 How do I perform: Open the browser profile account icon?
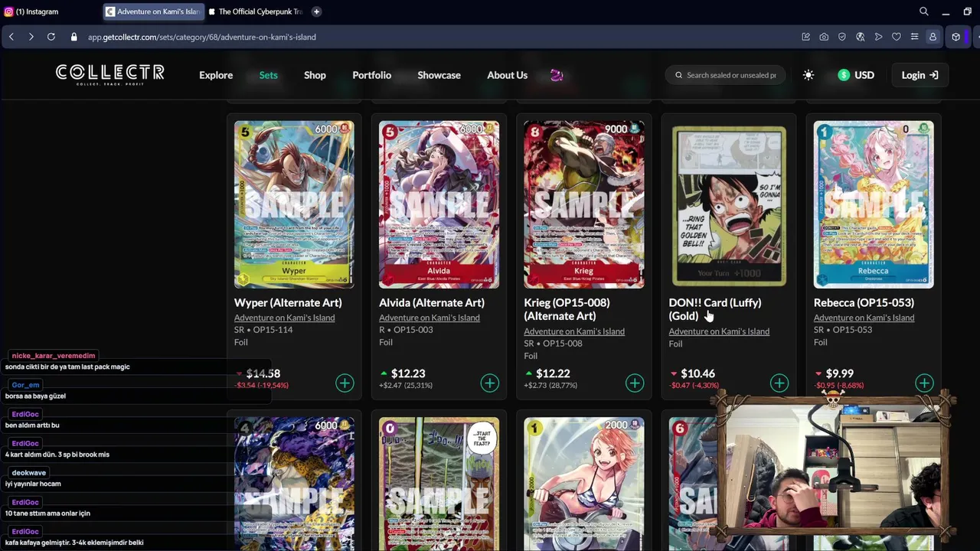pos(933,37)
